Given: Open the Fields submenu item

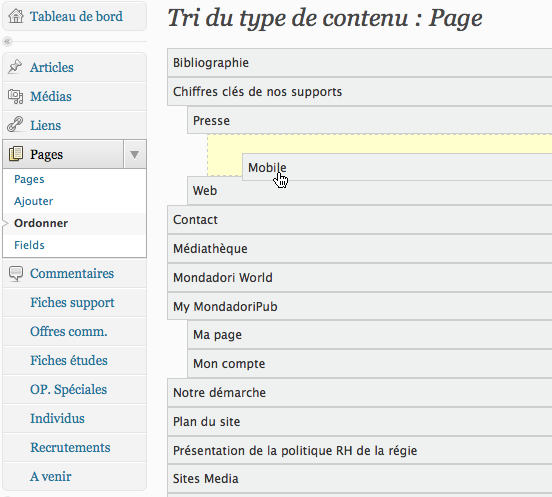Looking at the screenshot, I should (29, 245).
